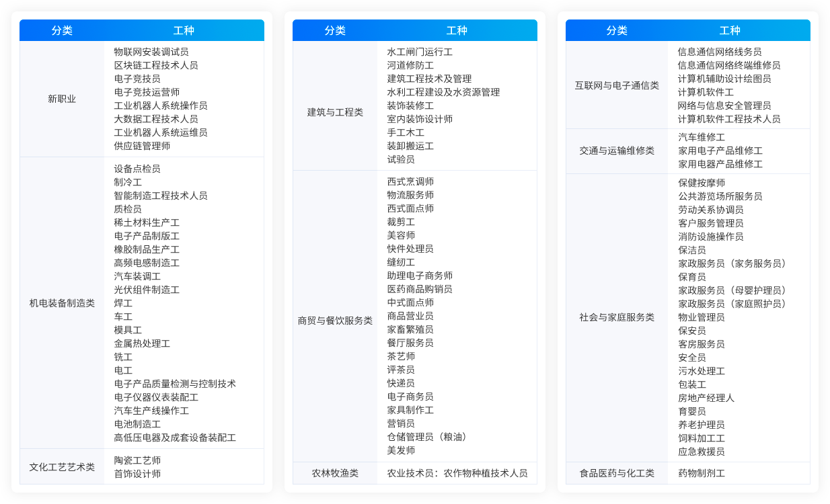
Task: Select 信息通信网络线务员 entry
Action: tap(720, 52)
